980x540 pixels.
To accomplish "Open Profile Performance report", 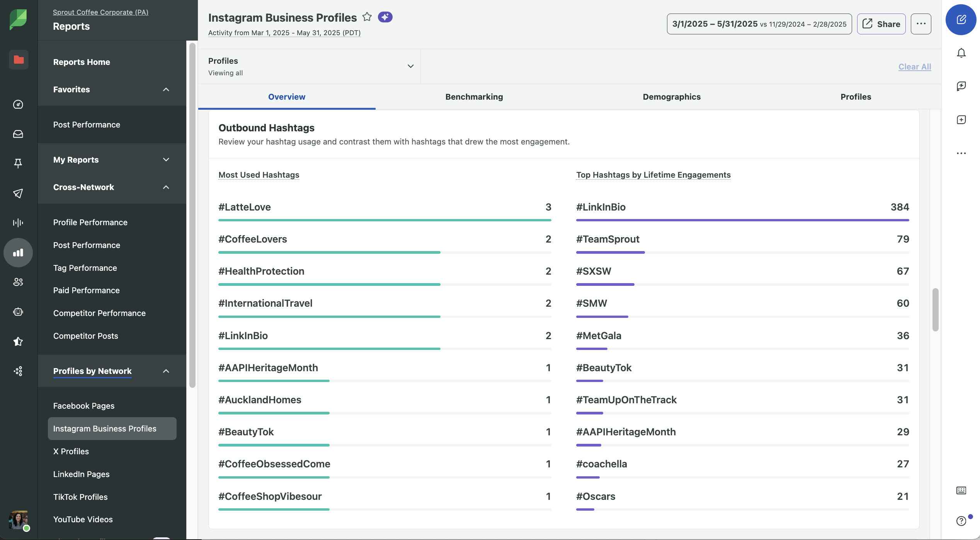I will (90, 222).
